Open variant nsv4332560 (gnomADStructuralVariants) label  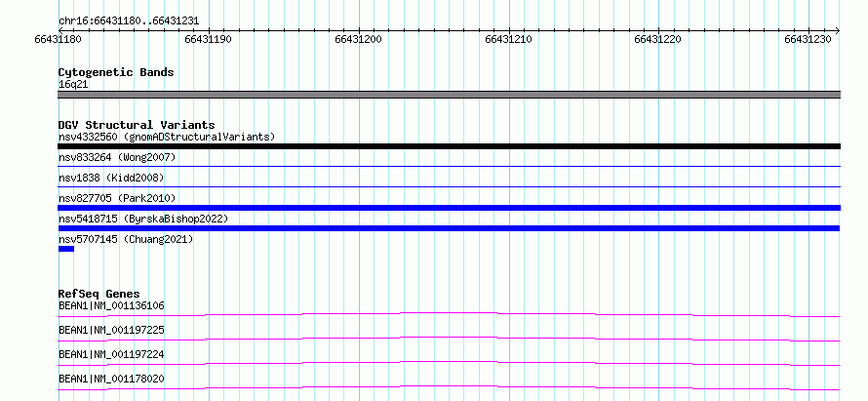coord(167,137)
